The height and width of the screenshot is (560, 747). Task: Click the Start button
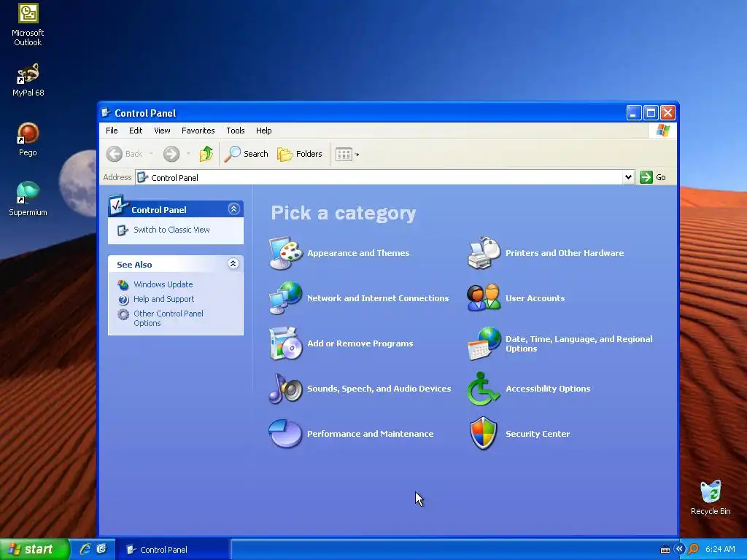pos(34,549)
